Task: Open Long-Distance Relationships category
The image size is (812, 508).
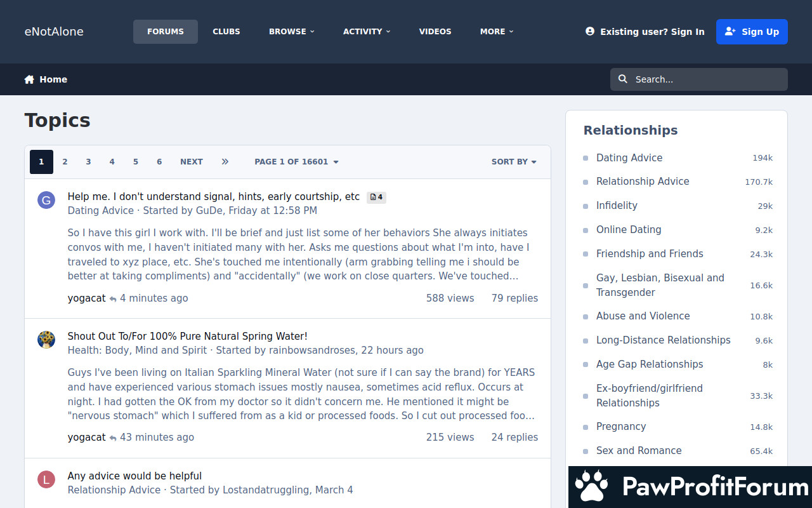Action: 664,340
